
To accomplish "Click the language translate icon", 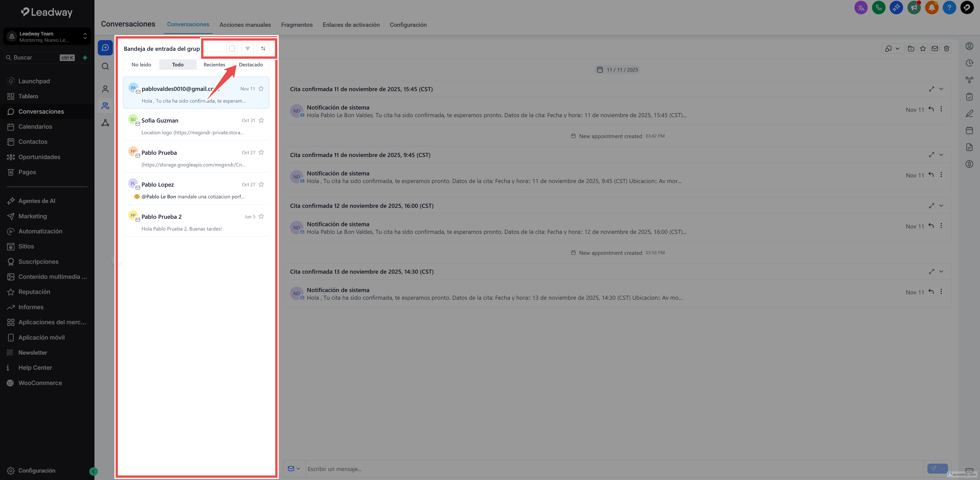I will (x=861, y=8).
